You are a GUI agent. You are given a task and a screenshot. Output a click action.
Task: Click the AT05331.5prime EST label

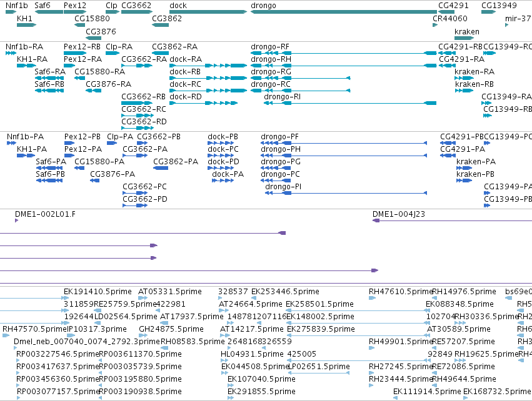(x=170, y=292)
